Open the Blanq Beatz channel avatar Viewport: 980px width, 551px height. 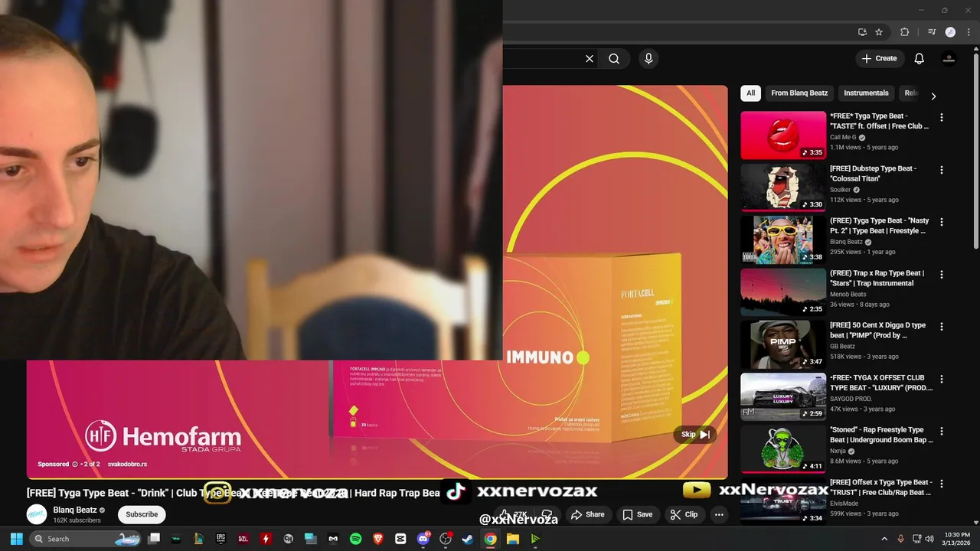pos(37,514)
